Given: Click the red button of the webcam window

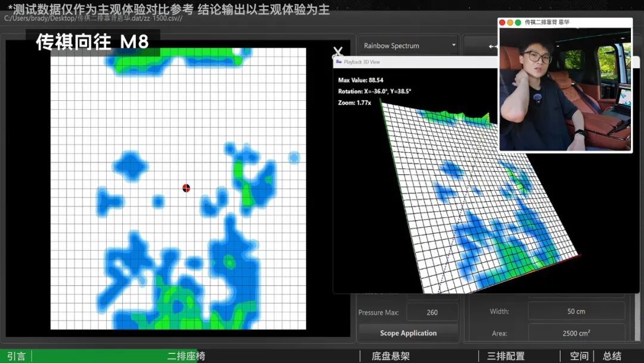Looking at the screenshot, I should tap(502, 22).
